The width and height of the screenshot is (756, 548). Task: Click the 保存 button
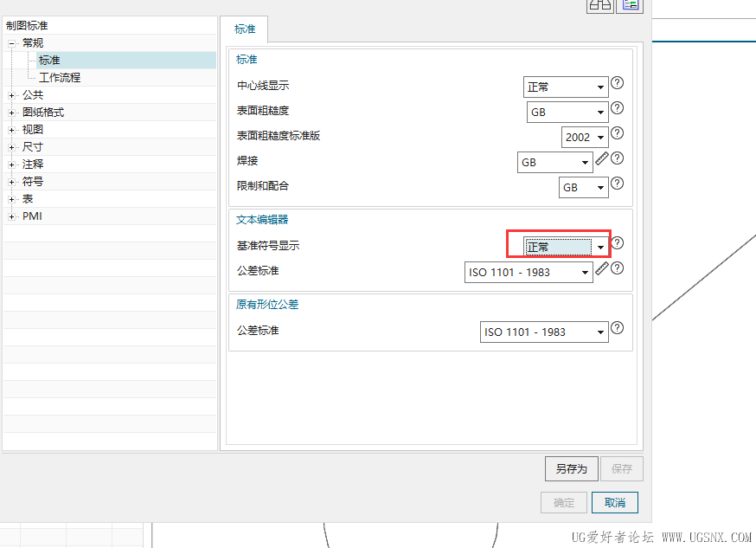click(x=621, y=469)
